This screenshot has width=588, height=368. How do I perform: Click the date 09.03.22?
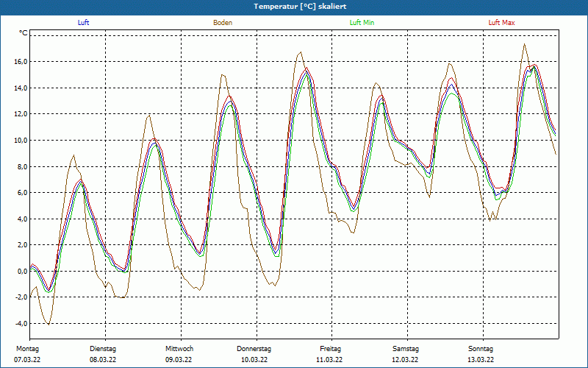click(179, 360)
